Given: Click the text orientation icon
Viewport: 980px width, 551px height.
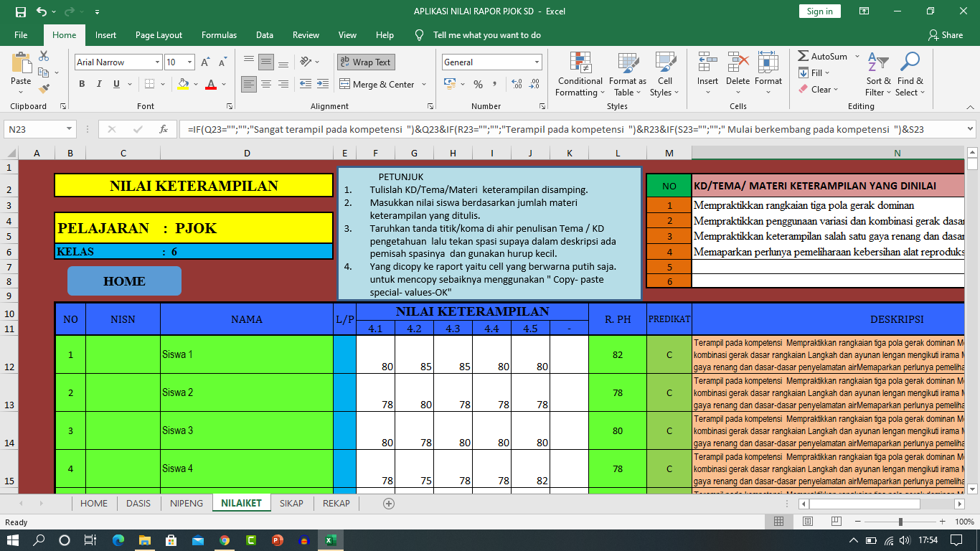Looking at the screenshot, I should pyautogui.click(x=306, y=62).
